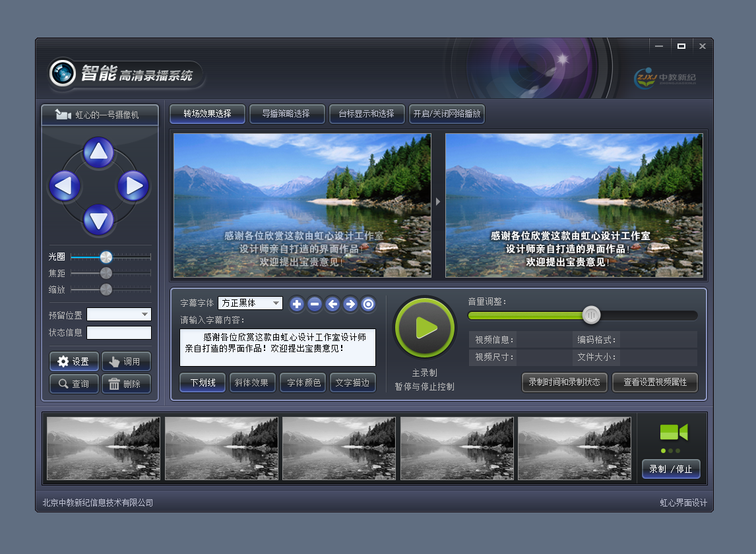Click the 删除 delete button
Screen dimensions: 756x554
pyautogui.click(x=126, y=384)
